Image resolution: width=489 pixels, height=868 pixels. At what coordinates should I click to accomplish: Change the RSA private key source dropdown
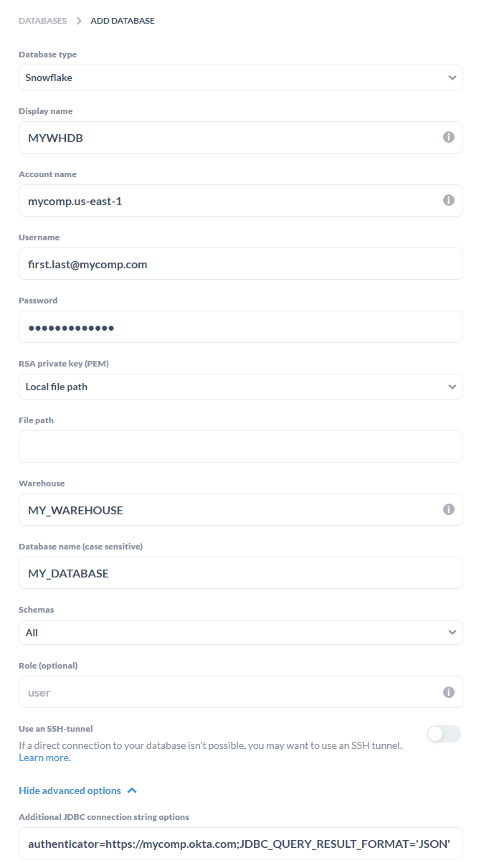click(x=240, y=387)
